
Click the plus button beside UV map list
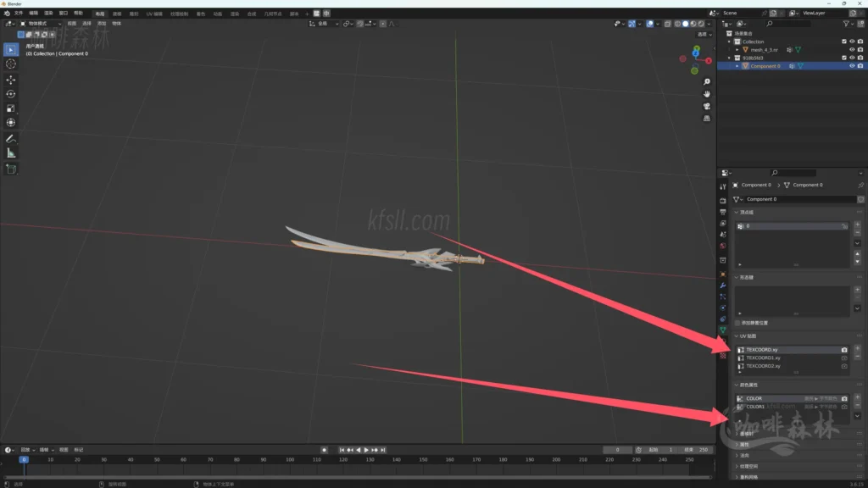[x=857, y=348]
